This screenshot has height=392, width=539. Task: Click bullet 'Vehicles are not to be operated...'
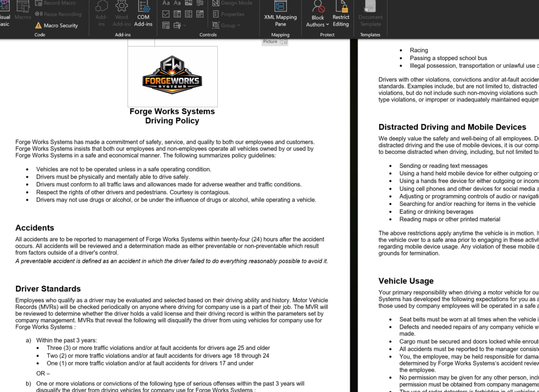pyautogui.click(x=124, y=169)
